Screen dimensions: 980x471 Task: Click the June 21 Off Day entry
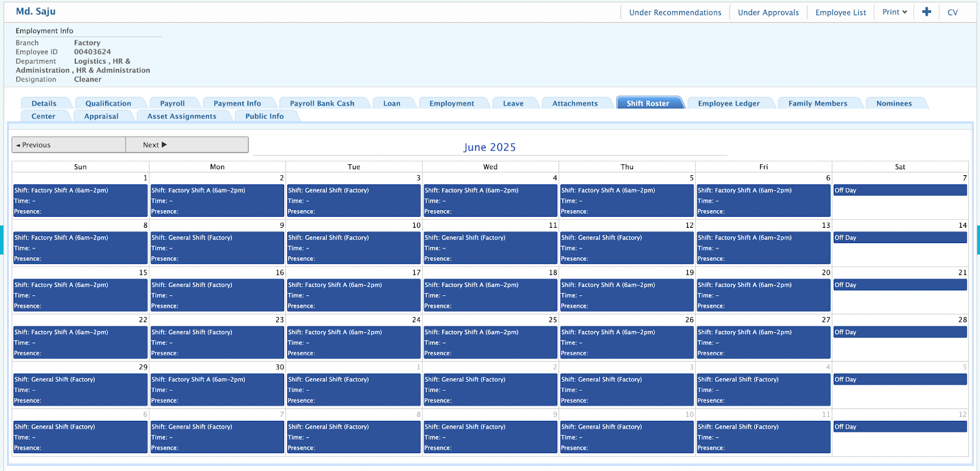pyautogui.click(x=900, y=285)
